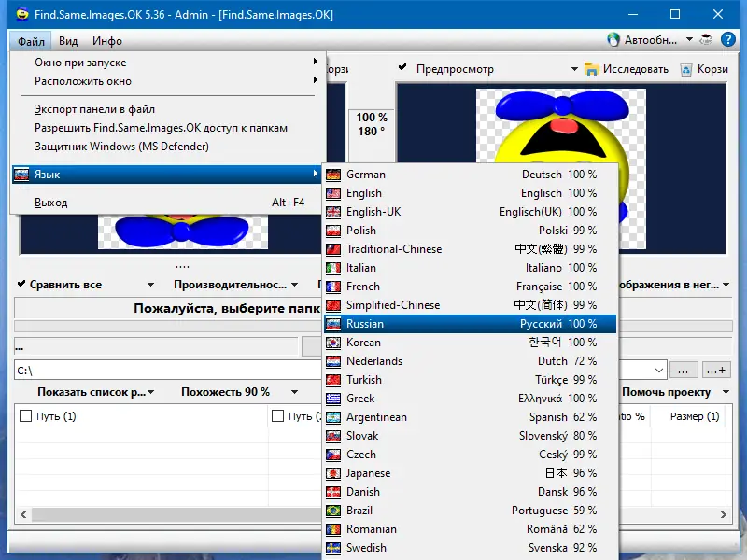Image resolution: width=747 pixels, height=560 pixels.
Task: Click the Polish flag icon
Action: point(333,231)
